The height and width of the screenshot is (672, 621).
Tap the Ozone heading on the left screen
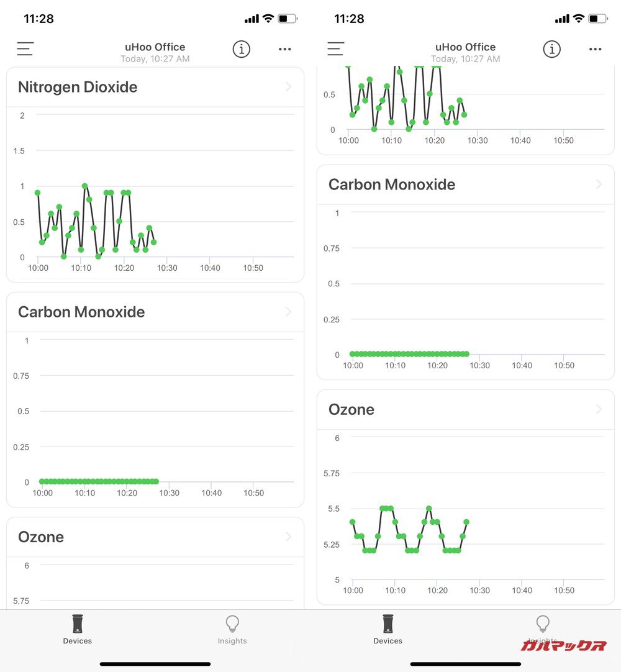pyautogui.click(x=41, y=537)
